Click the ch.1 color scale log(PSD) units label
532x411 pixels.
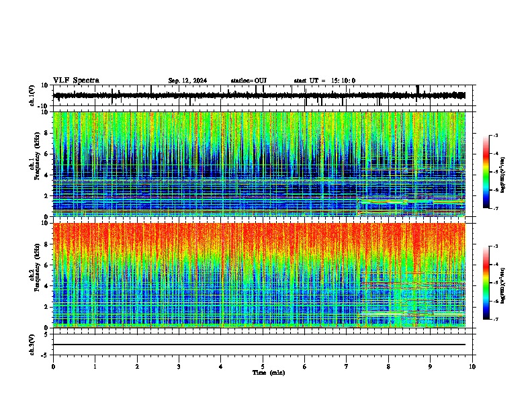(x=502, y=175)
